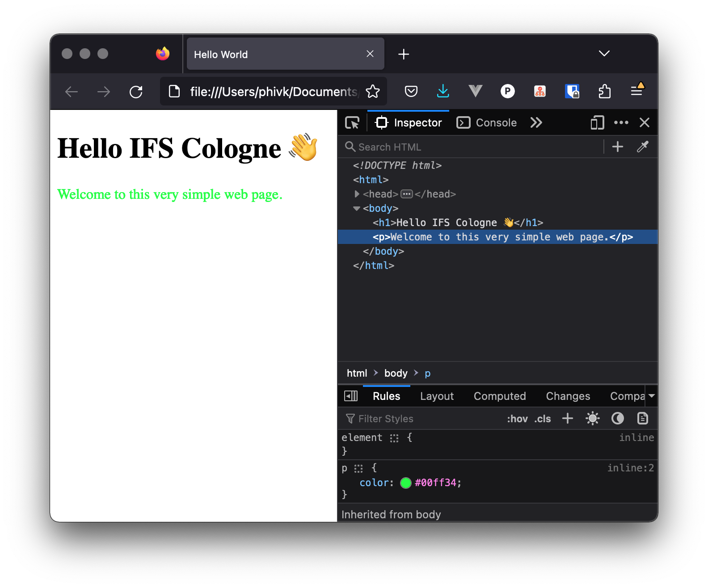
Task: Select the DOCTYPE html node
Action: pos(397,165)
